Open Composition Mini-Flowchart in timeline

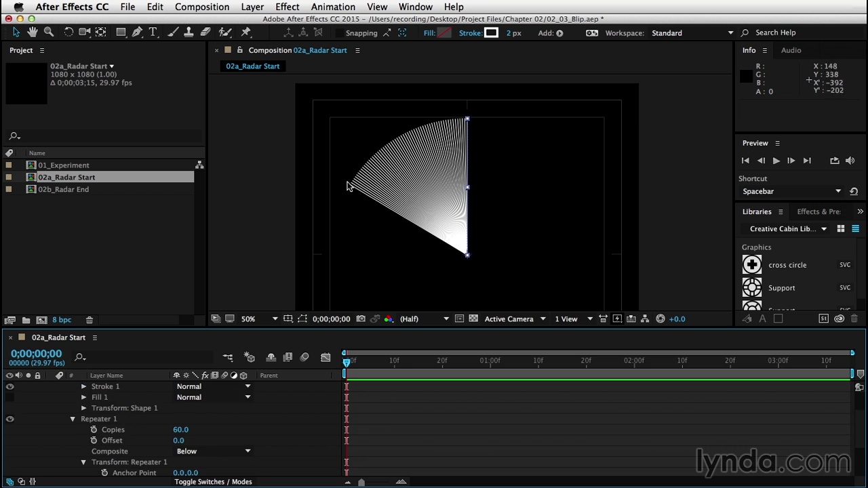tap(228, 357)
